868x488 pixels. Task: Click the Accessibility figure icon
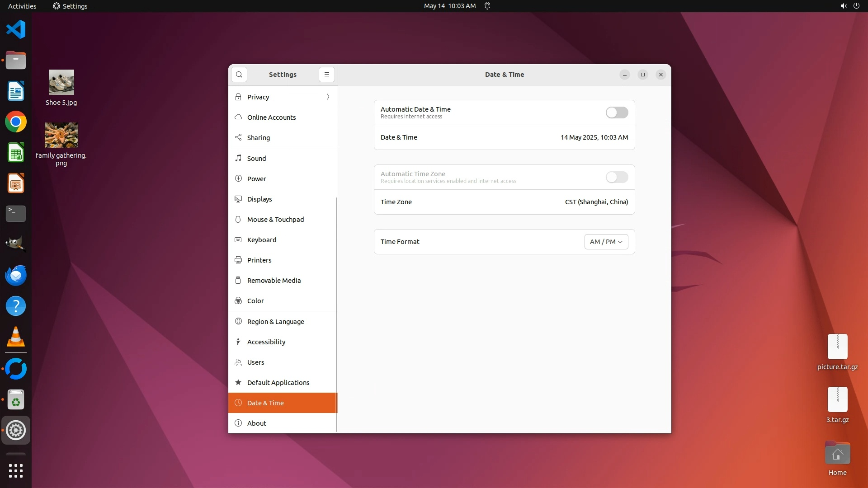click(x=238, y=342)
